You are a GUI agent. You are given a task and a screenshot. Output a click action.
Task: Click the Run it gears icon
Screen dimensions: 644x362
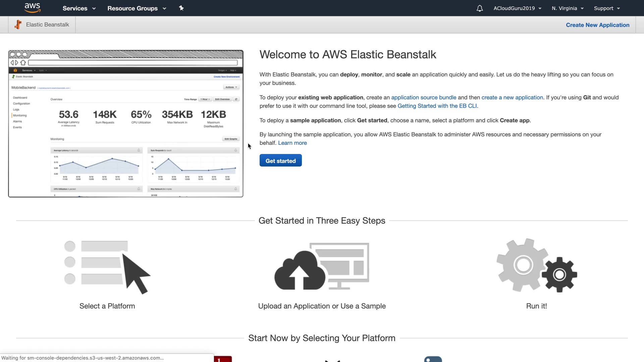tap(536, 265)
